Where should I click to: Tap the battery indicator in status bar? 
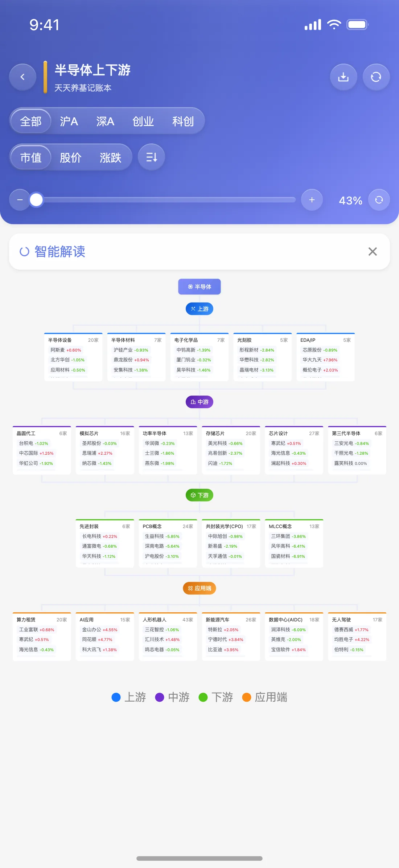[x=358, y=25]
